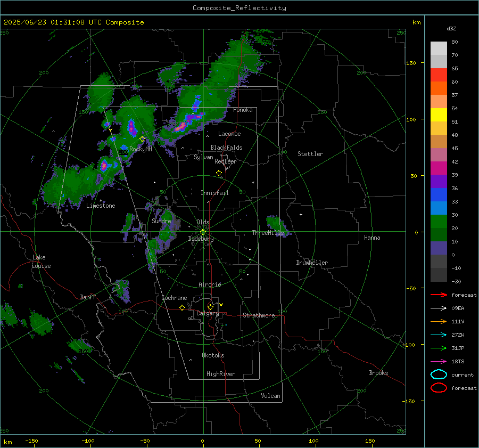Click the Sundre city label
The height and width of the screenshot is (448, 479).
pos(161,221)
